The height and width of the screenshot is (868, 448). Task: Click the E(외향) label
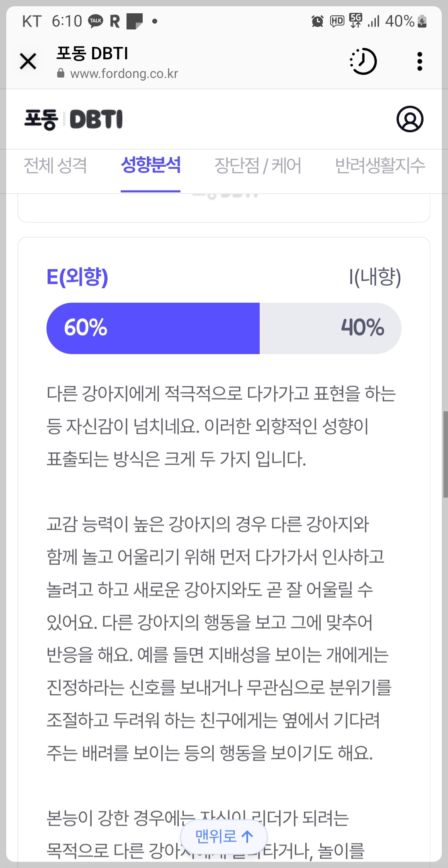point(77,278)
